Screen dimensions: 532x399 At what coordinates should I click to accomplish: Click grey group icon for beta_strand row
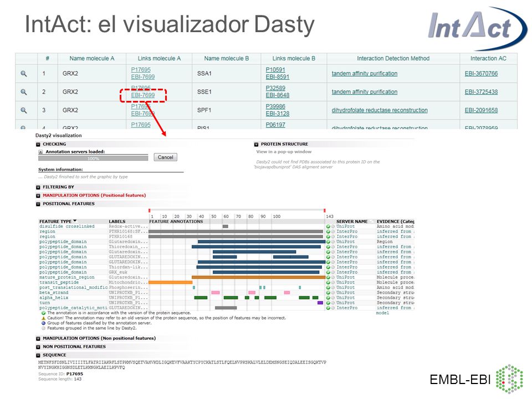(x=333, y=293)
